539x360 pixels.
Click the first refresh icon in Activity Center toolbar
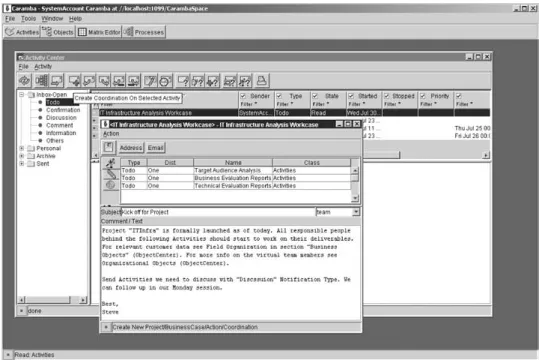(24, 81)
